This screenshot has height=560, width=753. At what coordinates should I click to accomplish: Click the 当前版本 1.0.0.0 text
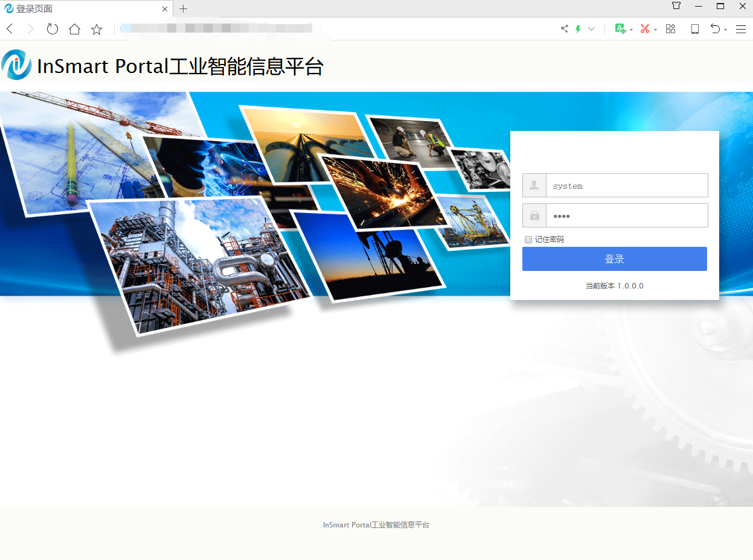click(615, 285)
